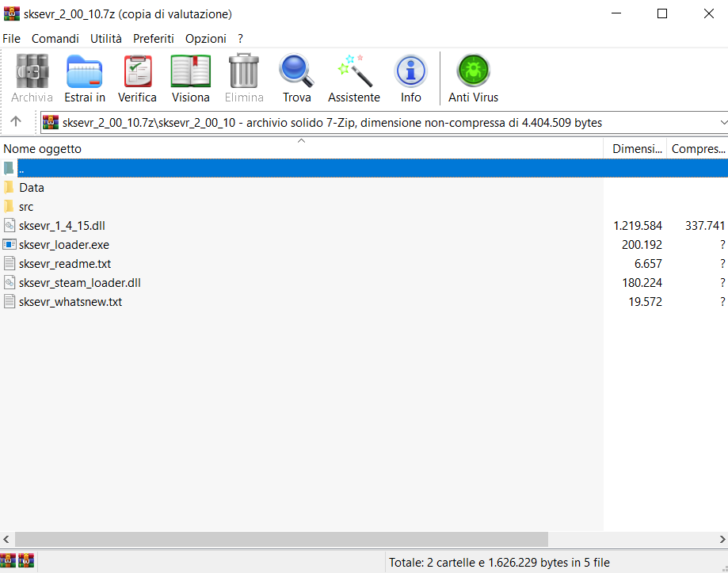Viewport: 728px width, 573px height.
Task: Open the Preferiti menu
Action: click(154, 39)
